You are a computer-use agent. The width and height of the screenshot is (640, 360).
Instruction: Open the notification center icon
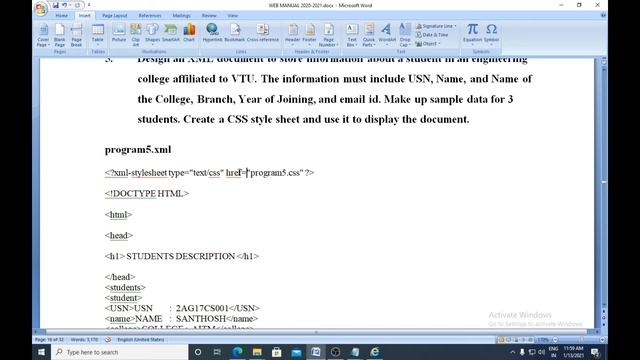point(595,352)
